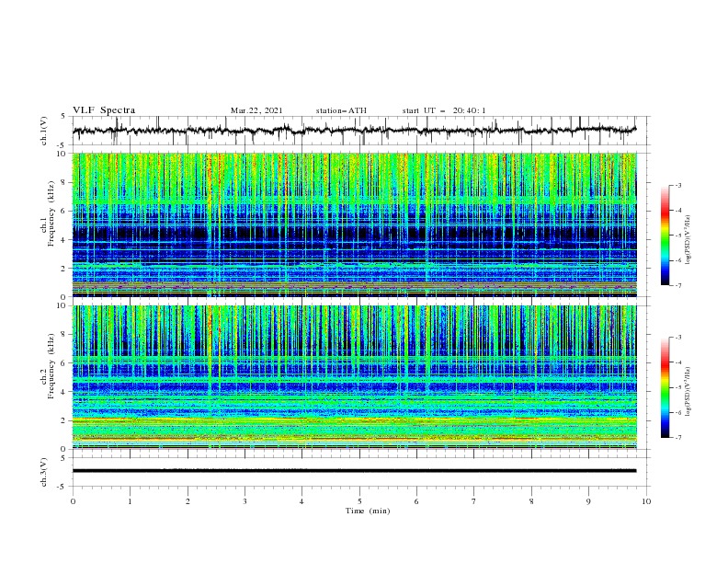The image size is (728, 563).
Task: Click the ch.1 colorbar "log(PSD)(V²/Hz)" label
Action: click(x=689, y=240)
